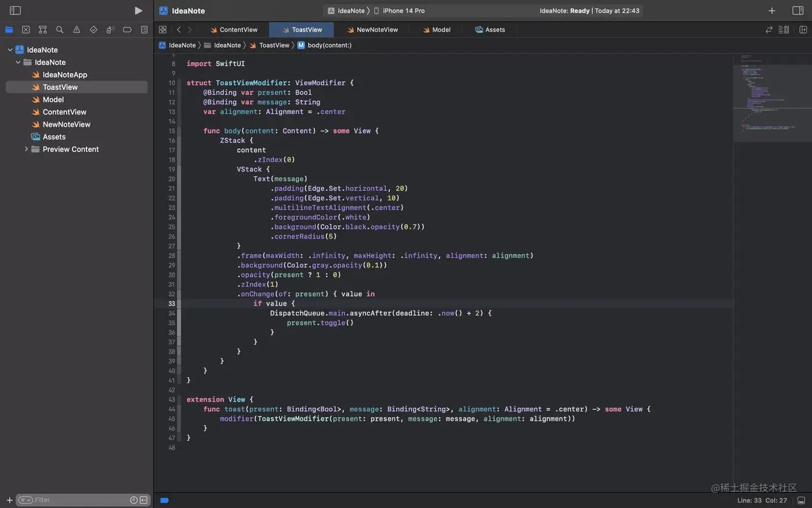
Task: Open the Adjust Editor Options menu
Action: pos(784,30)
